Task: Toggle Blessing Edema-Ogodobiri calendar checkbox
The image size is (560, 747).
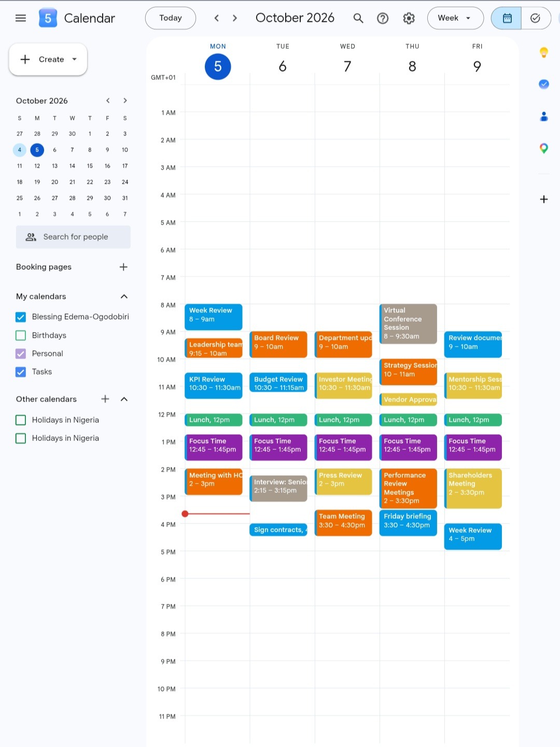Action: tap(21, 317)
